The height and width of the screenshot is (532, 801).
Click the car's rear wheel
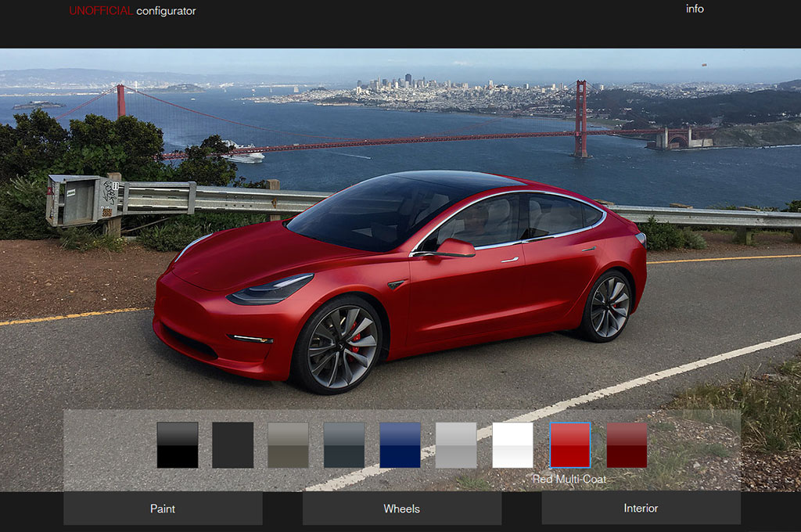tap(608, 306)
